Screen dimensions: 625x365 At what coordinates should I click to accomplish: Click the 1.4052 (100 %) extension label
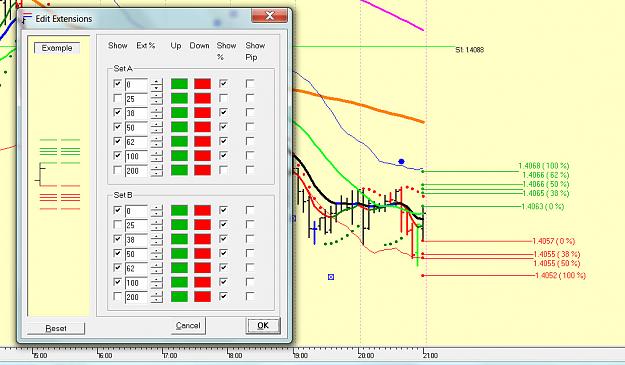[x=560, y=275]
